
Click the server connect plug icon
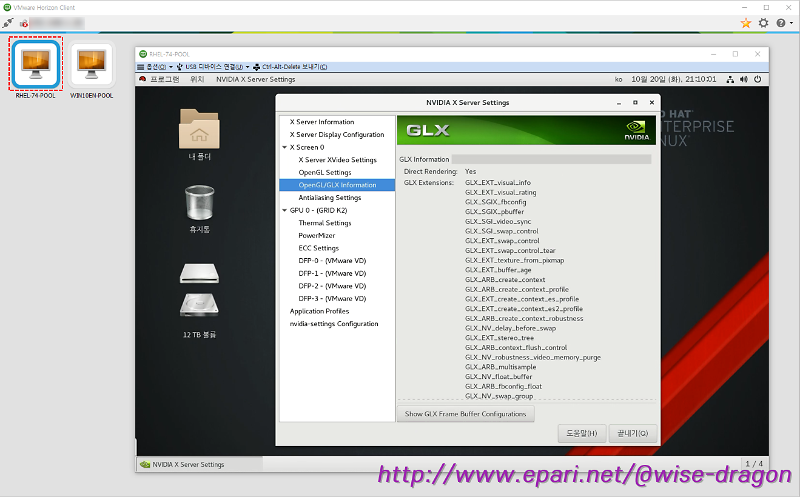click(8, 23)
